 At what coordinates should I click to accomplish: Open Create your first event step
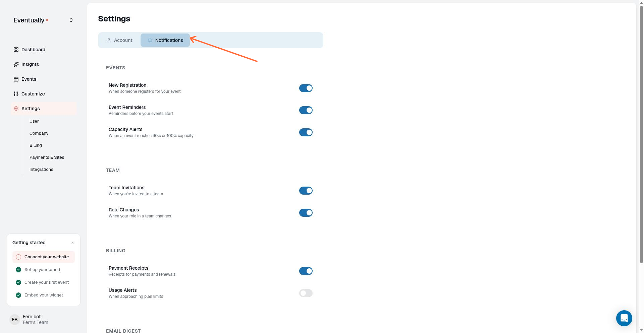[44, 282]
